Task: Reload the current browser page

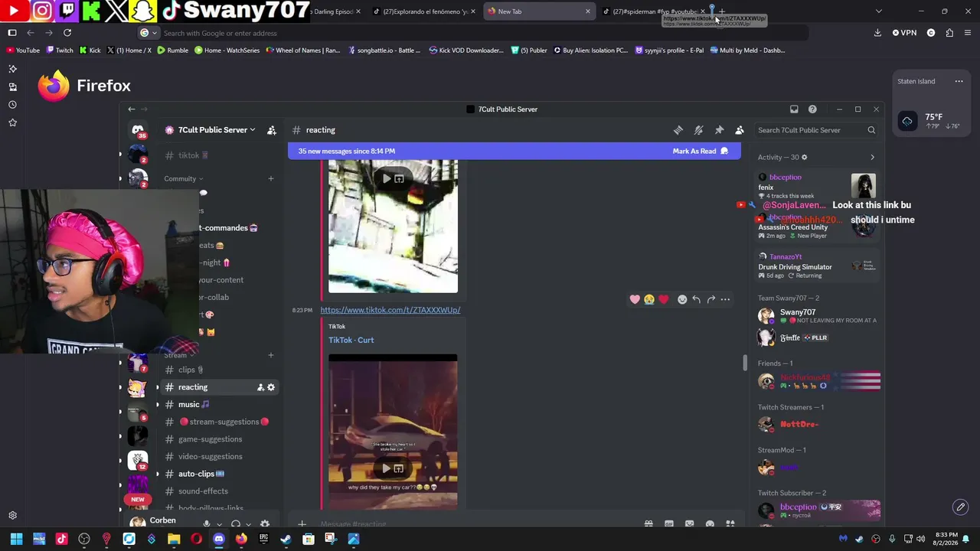Action: 67,33
